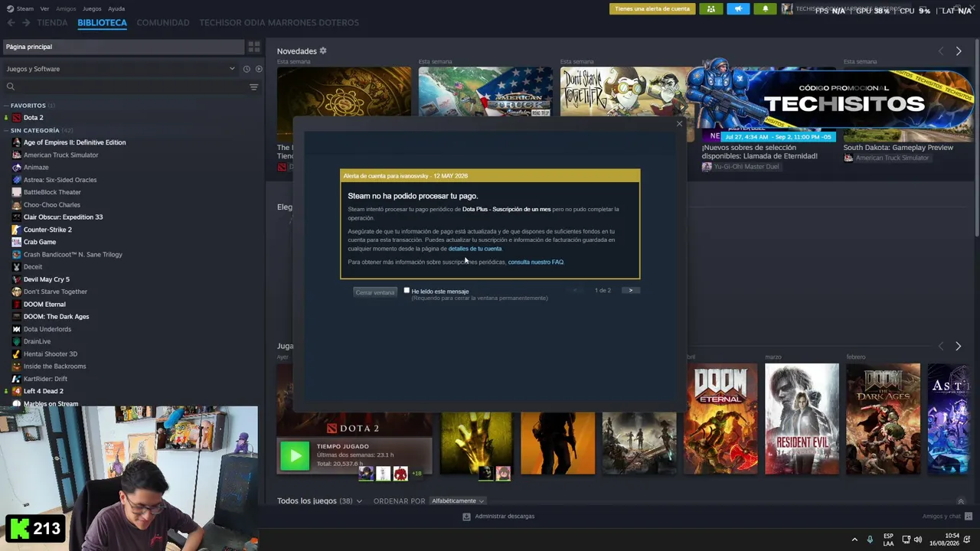Open the green notifications bell
Image resolution: width=980 pixels, height=551 pixels.
pos(765,9)
